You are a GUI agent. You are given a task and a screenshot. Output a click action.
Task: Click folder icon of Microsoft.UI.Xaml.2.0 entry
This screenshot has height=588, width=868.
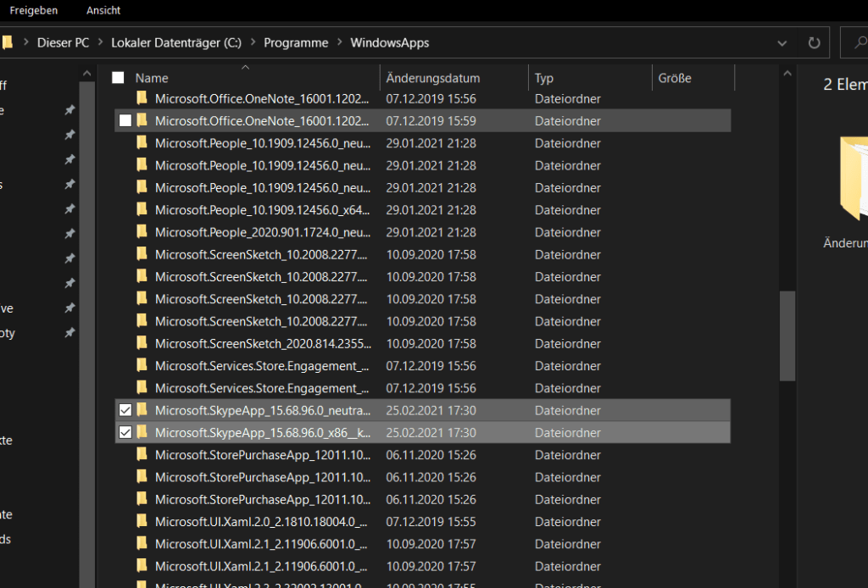tap(142, 521)
